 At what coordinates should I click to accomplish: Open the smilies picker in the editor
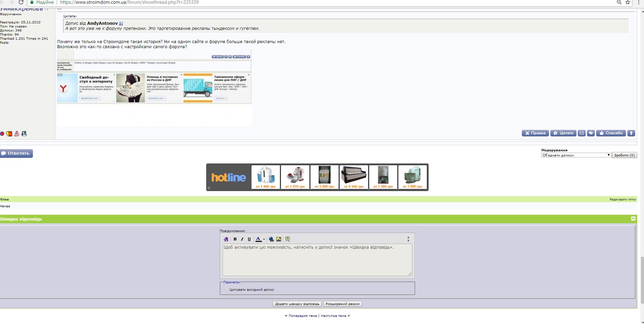click(287, 239)
